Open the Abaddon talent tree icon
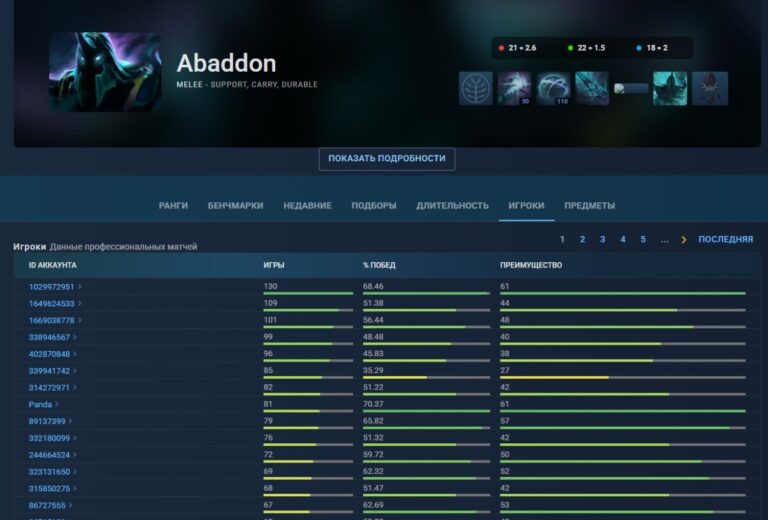Viewport: 768px width, 520px height. point(476,88)
